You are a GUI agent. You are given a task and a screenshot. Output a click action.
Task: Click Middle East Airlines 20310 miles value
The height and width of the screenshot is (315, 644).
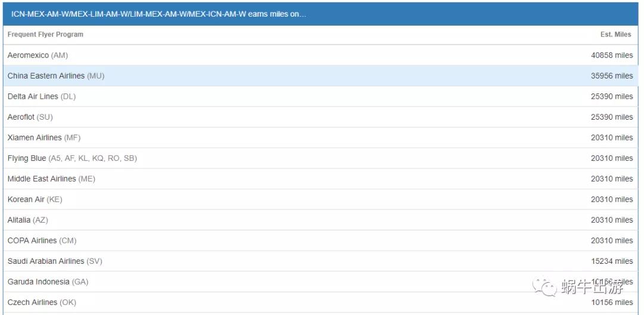tap(612, 179)
